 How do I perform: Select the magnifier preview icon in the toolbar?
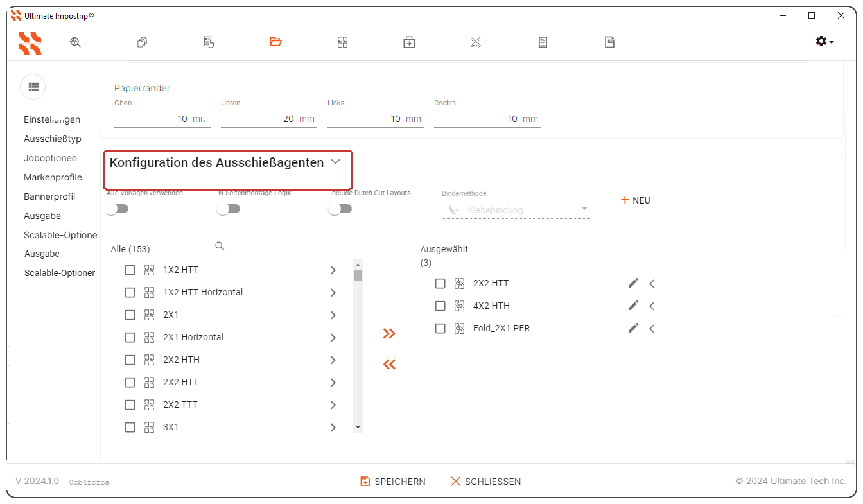pyautogui.click(x=75, y=42)
